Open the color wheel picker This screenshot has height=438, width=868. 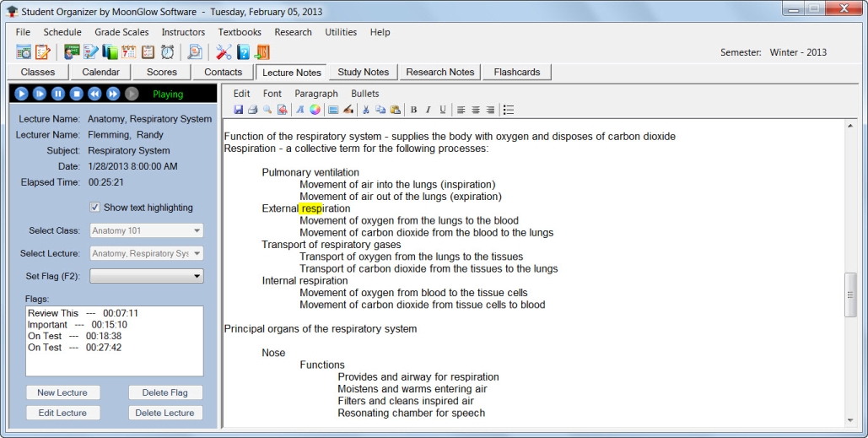click(x=315, y=110)
